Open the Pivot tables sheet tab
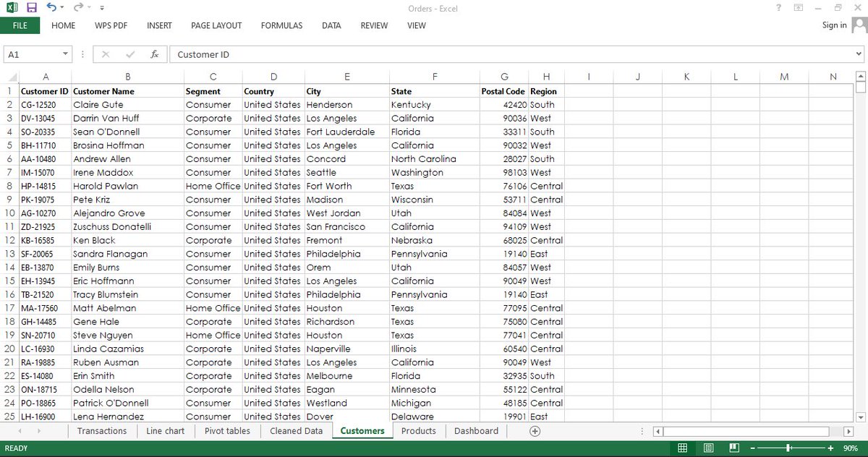The width and height of the screenshot is (868, 457). click(227, 431)
